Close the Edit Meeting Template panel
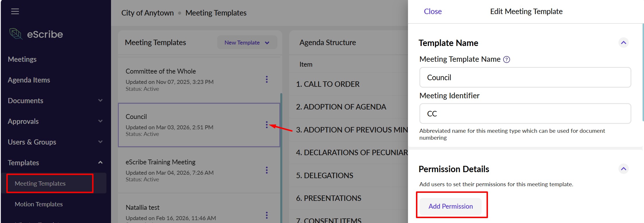 point(433,11)
